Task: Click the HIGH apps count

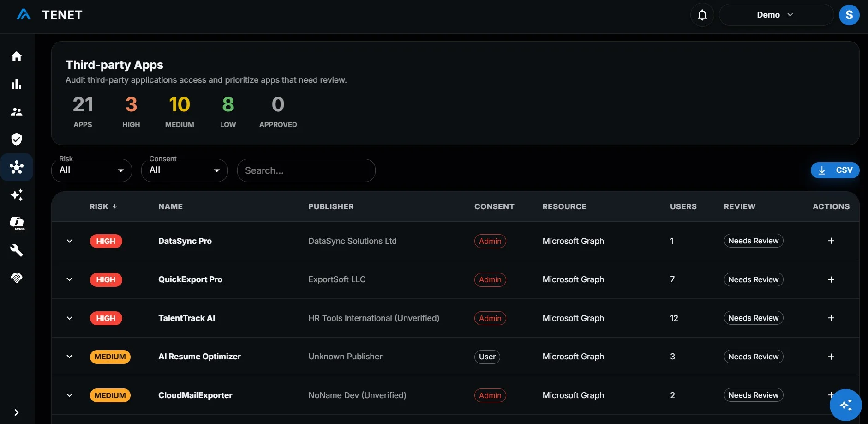Action: pos(131,111)
